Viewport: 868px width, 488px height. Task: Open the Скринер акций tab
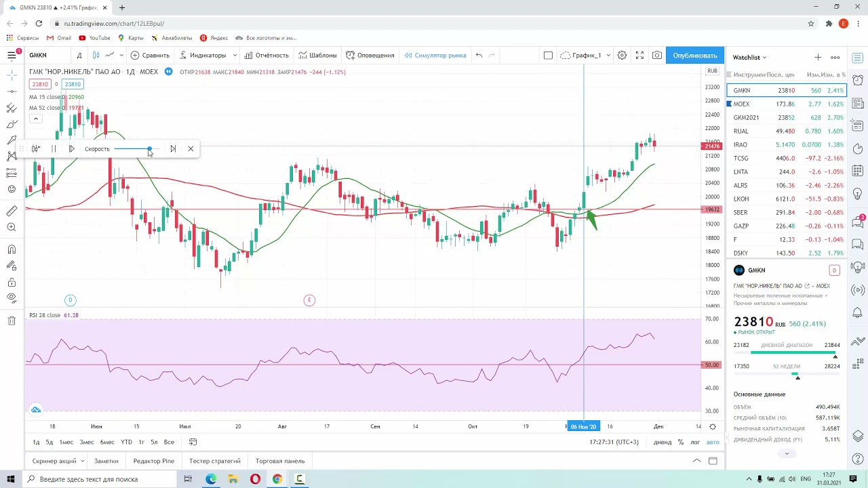(54, 461)
